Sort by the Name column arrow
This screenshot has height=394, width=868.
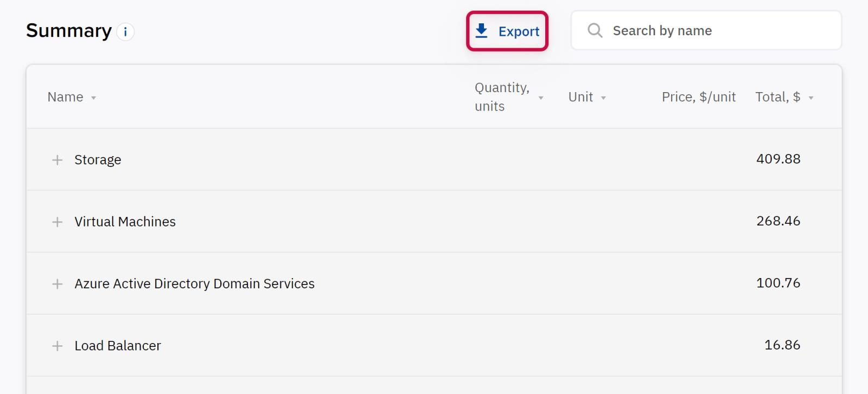(94, 98)
